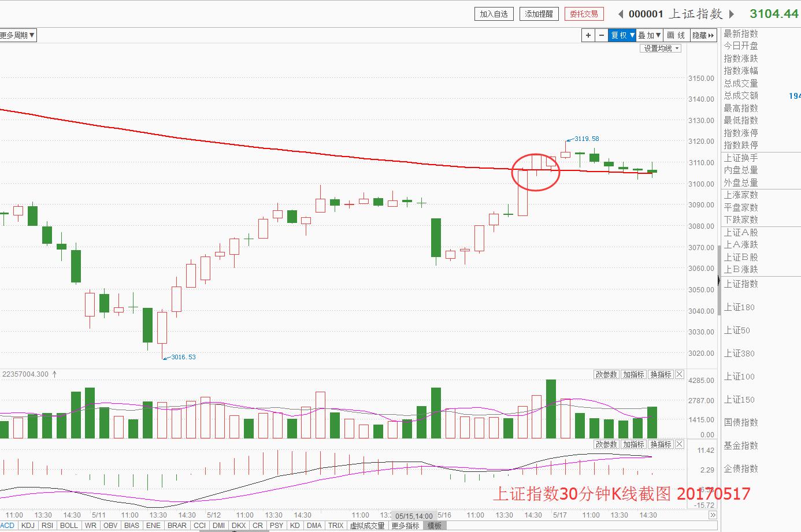Open the 设置均线 dropdown
801x532 pixels.
[661, 49]
